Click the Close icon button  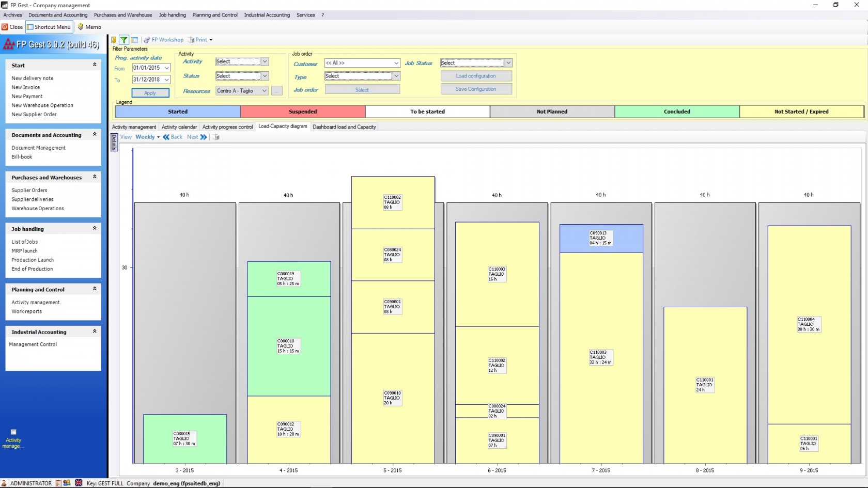[12, 27]
